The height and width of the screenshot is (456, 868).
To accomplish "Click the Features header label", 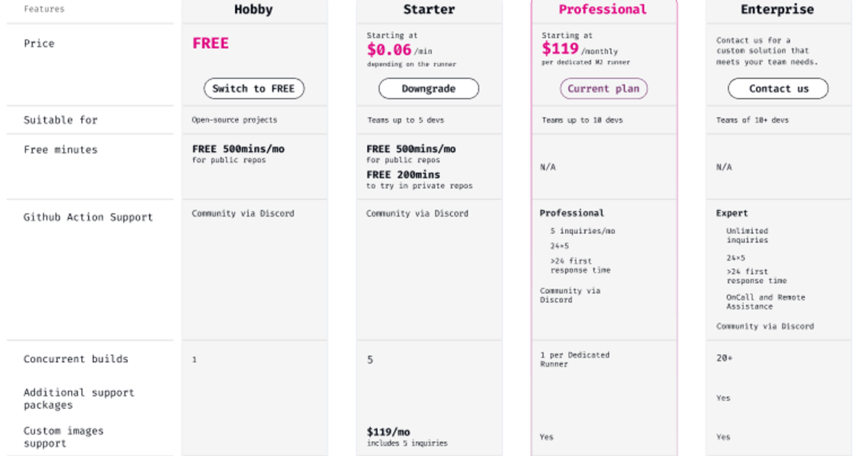I will click(43, 9).
